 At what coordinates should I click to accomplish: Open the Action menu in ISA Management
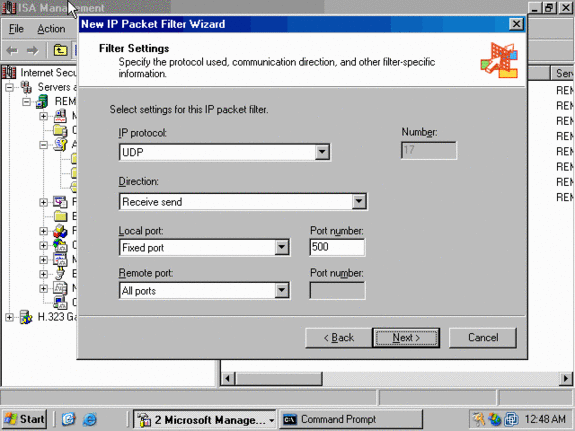(51, 29)
